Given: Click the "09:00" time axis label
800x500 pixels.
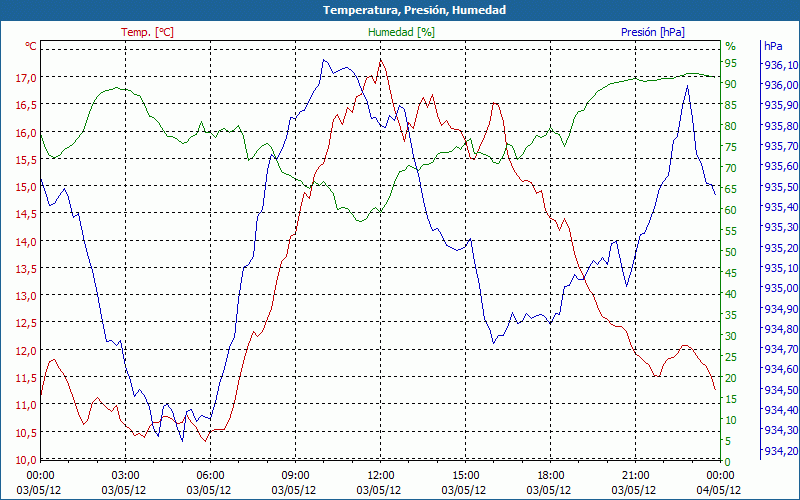Looking at the screenshot, I should click(x=295, y=476).
